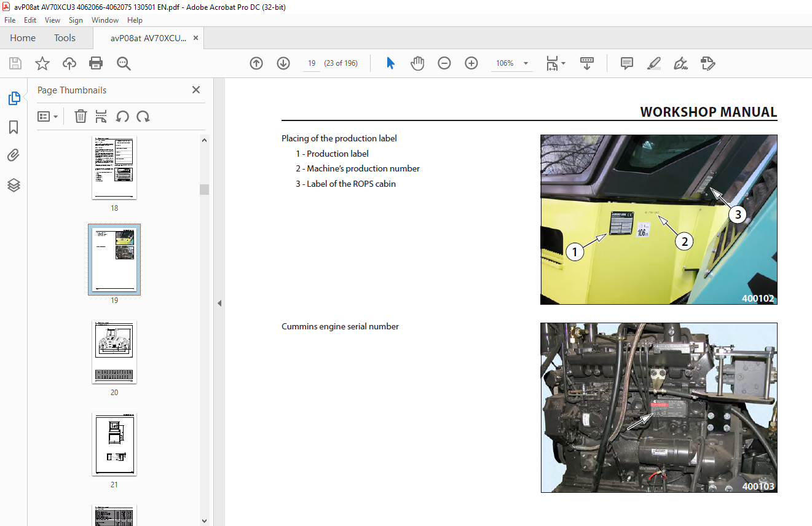Zoom out with the minus button
The height and width of the screenshot is (526, 812).
click(444, 63)
